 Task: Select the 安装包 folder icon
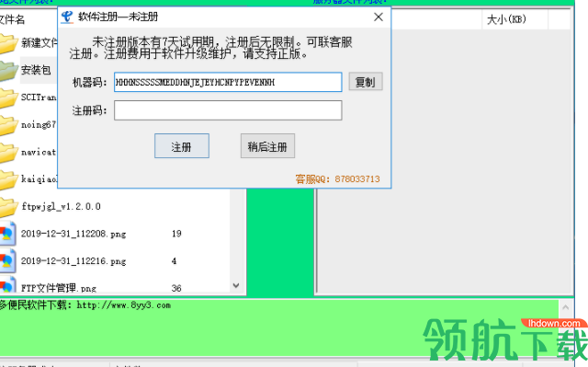click(8, 71)
